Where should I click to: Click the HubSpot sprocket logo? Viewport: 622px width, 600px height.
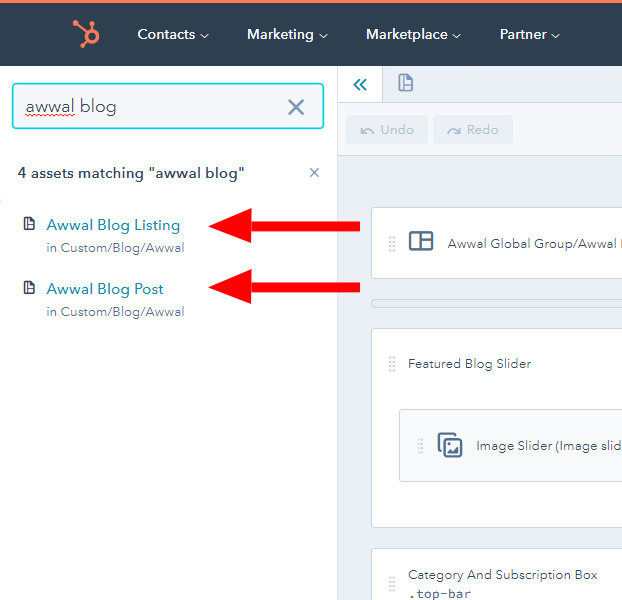(x=86, y=34)
